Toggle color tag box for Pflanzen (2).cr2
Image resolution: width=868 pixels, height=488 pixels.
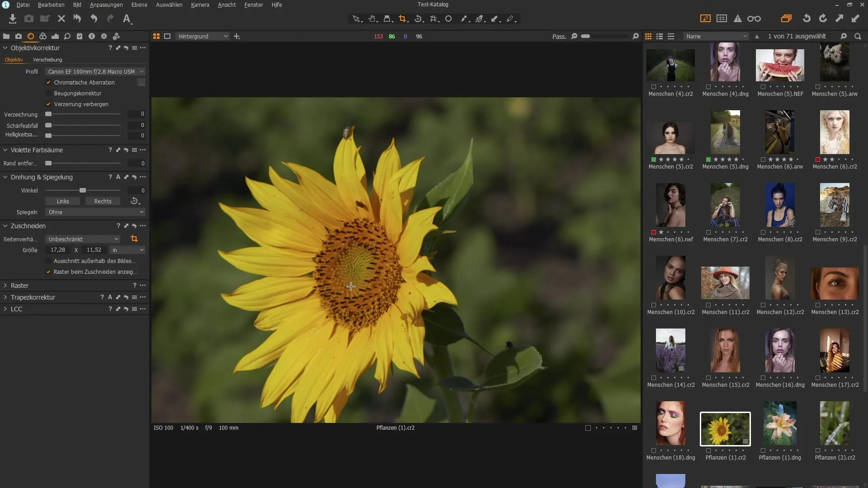818,450
